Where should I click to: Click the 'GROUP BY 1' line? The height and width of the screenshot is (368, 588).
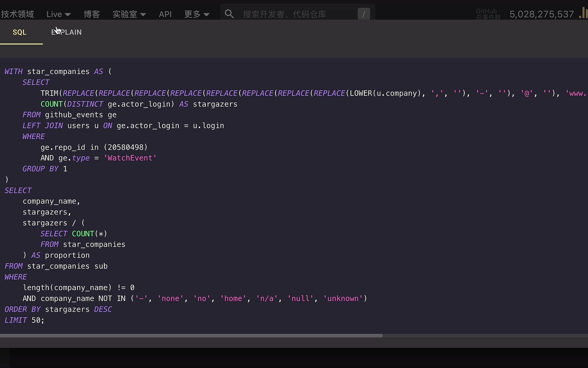coord(45,169)
